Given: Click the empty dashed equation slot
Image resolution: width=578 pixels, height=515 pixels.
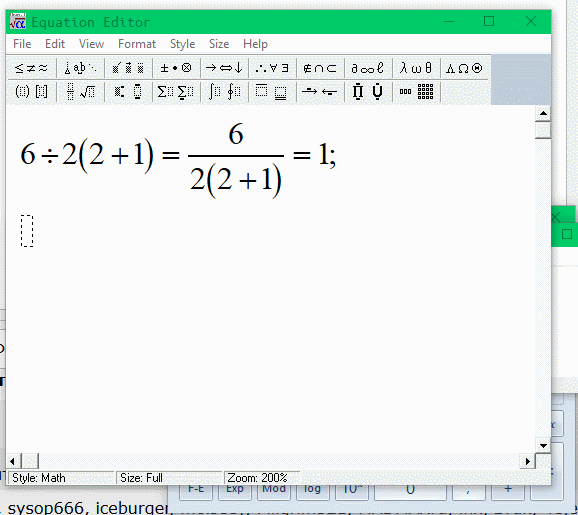Looking at the screenshot, I should coord(27,231).
